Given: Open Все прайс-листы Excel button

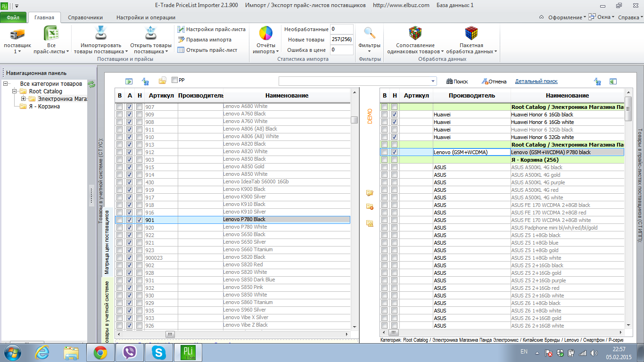Looking at the screenshot, I should pyautogui.click(x=51, y=40).
